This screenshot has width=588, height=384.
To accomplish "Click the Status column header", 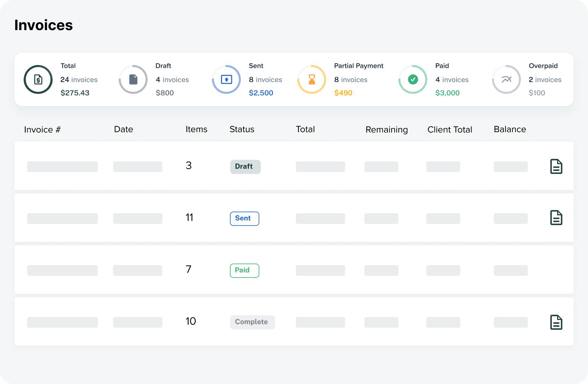I will pyautogui.click(x=242, y=130).
